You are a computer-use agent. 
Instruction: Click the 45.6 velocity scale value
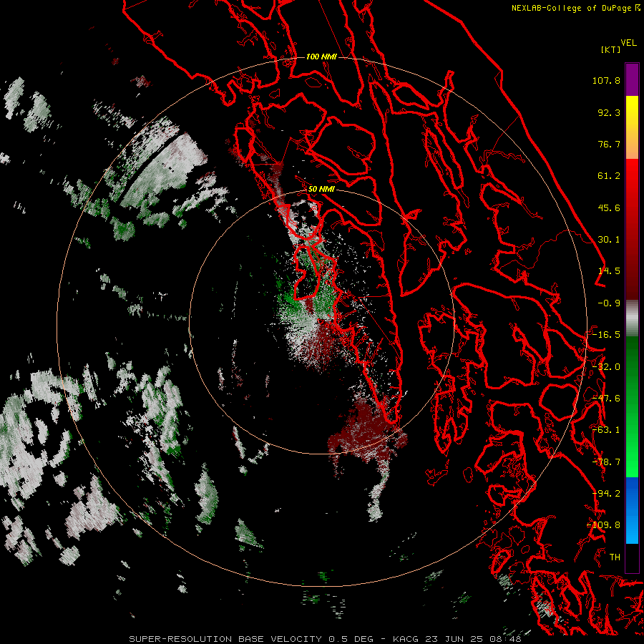coord(609,208)
